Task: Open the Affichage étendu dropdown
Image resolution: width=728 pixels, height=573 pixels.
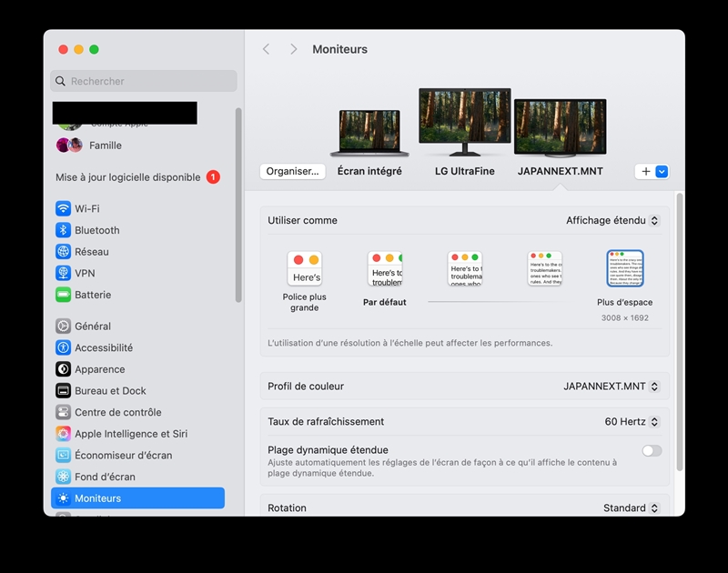Action: 612,220
